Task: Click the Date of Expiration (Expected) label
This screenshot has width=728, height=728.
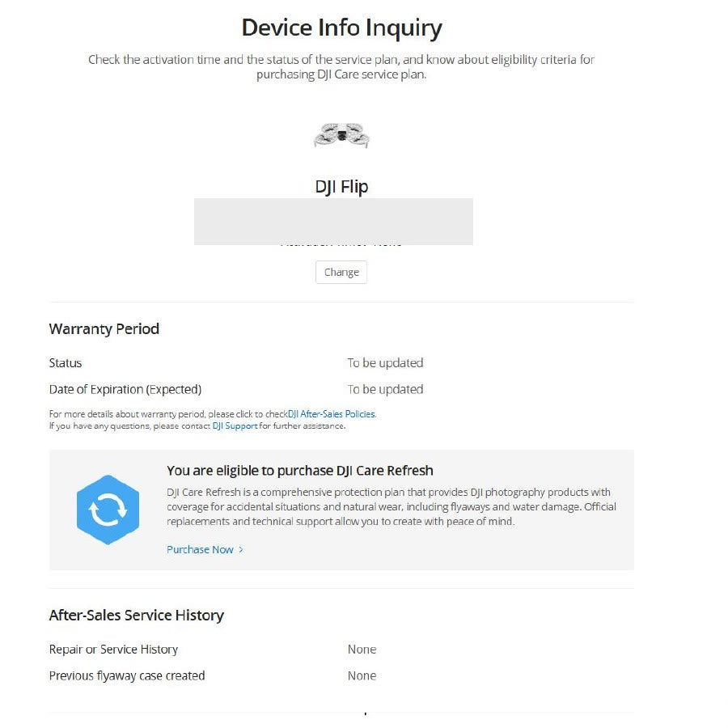Action: point(125,390)
